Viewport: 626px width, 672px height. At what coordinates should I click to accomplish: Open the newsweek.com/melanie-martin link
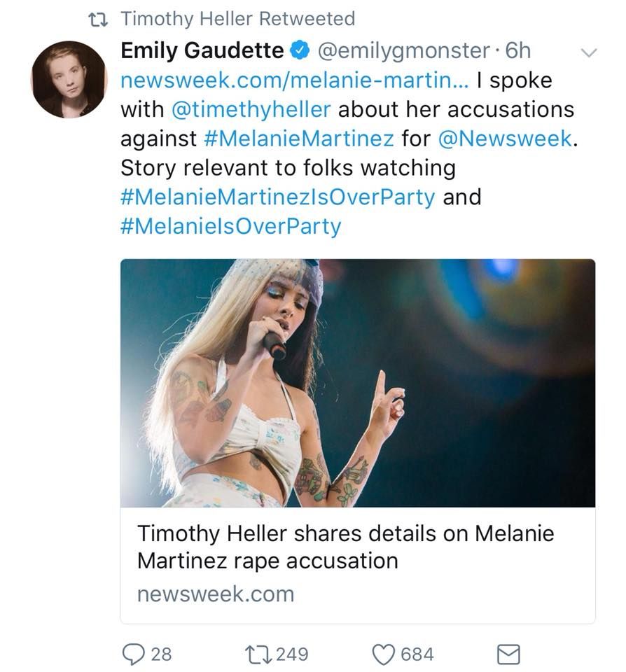287,80
